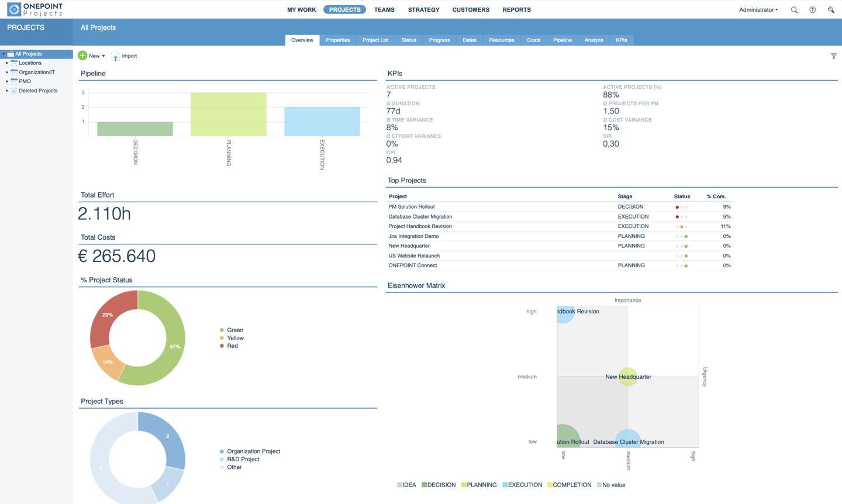Expand the Locations tree node
Screen dimensions: 842x504
tap(7, 63)
